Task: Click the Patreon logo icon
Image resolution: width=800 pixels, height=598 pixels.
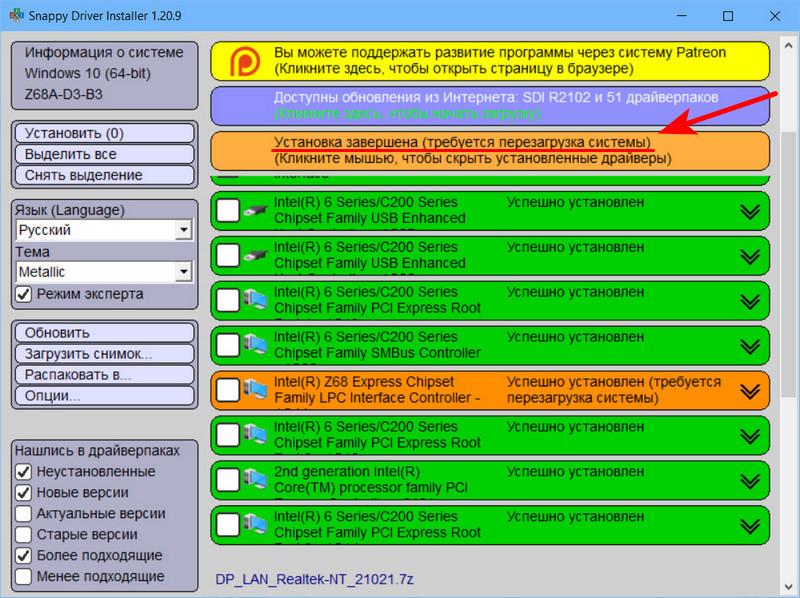Action: click(244, 61)
